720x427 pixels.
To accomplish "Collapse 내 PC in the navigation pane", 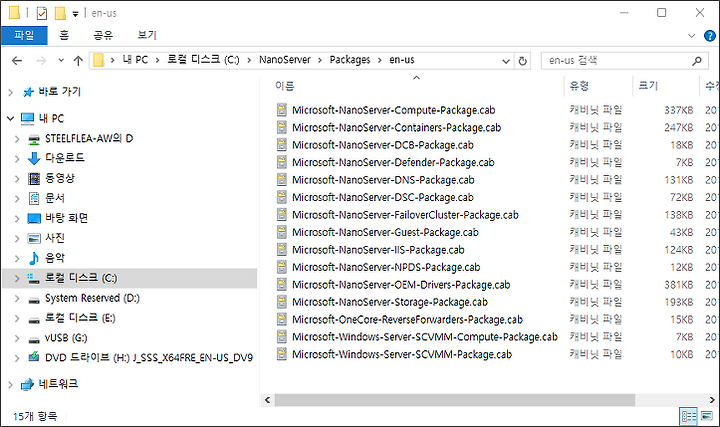I will coord(11,118).
